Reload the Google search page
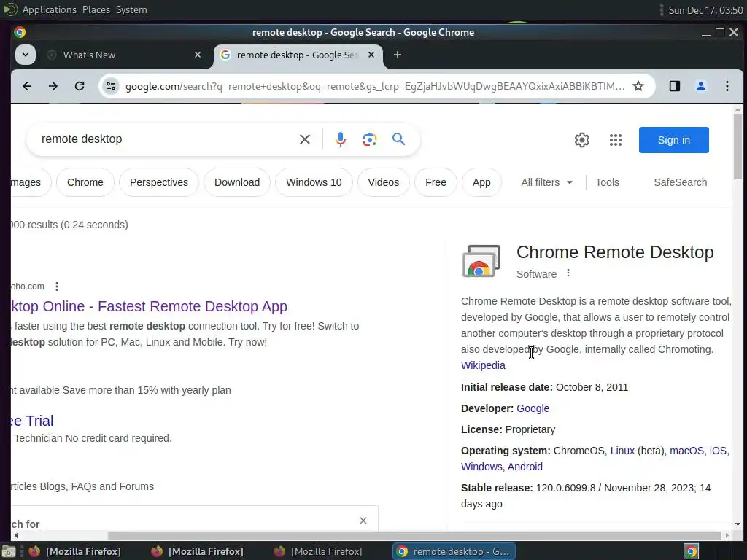 point(80,86)
